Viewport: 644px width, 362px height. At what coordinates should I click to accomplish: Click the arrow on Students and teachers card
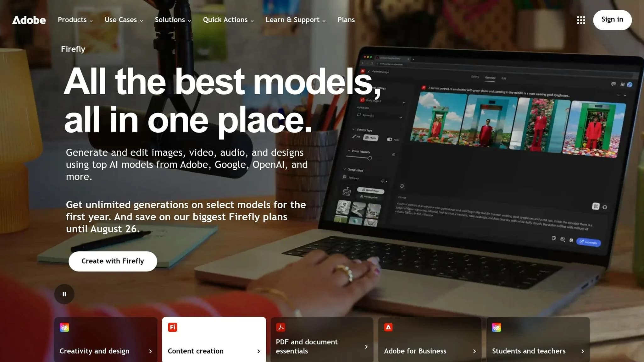(582, 351)
